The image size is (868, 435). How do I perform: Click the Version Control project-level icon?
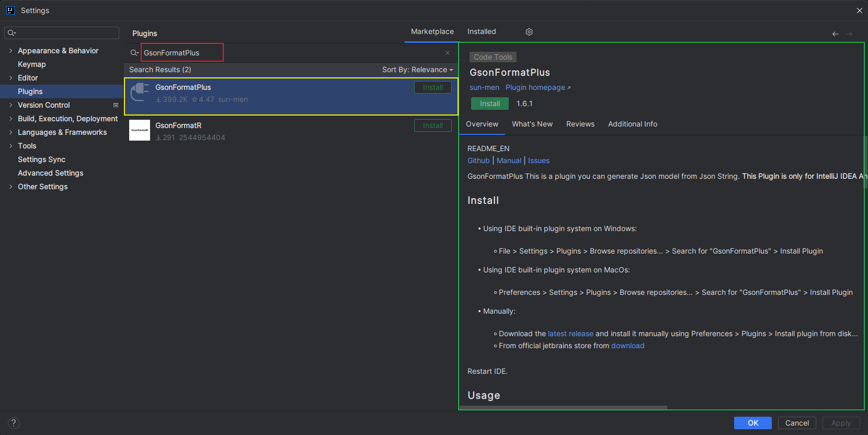(116, 105)
